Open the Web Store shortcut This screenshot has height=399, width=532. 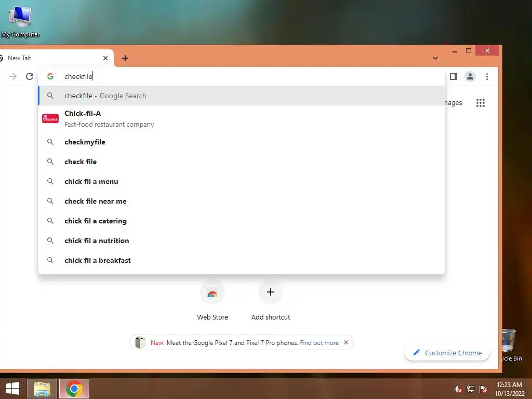pyautogui.click(x=212, y=301)
